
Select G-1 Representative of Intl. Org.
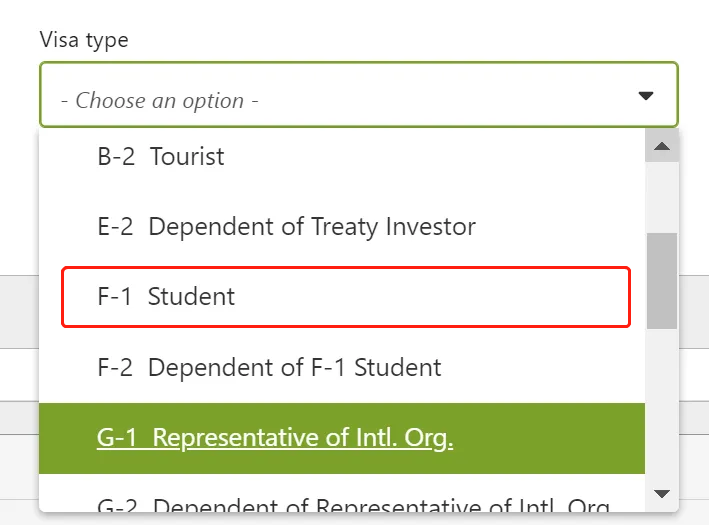pos(275,438)
